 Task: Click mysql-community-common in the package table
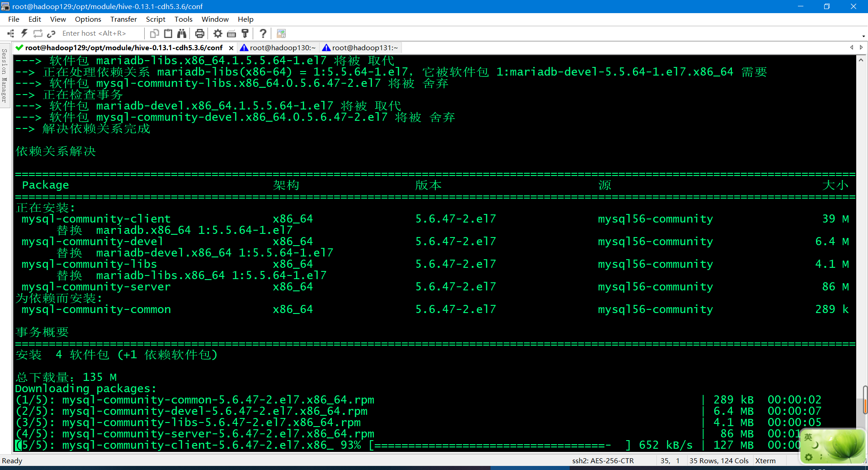(x=96, y=309)
